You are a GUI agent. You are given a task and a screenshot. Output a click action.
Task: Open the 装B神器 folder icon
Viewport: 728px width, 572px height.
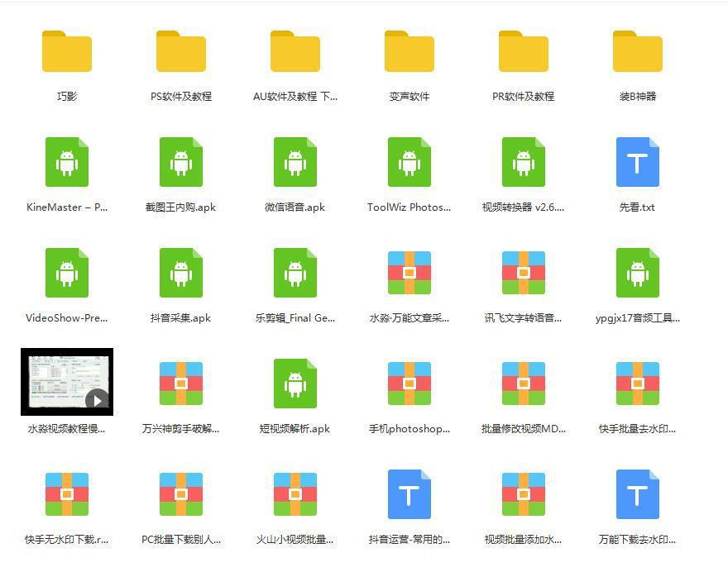(638, 51)
